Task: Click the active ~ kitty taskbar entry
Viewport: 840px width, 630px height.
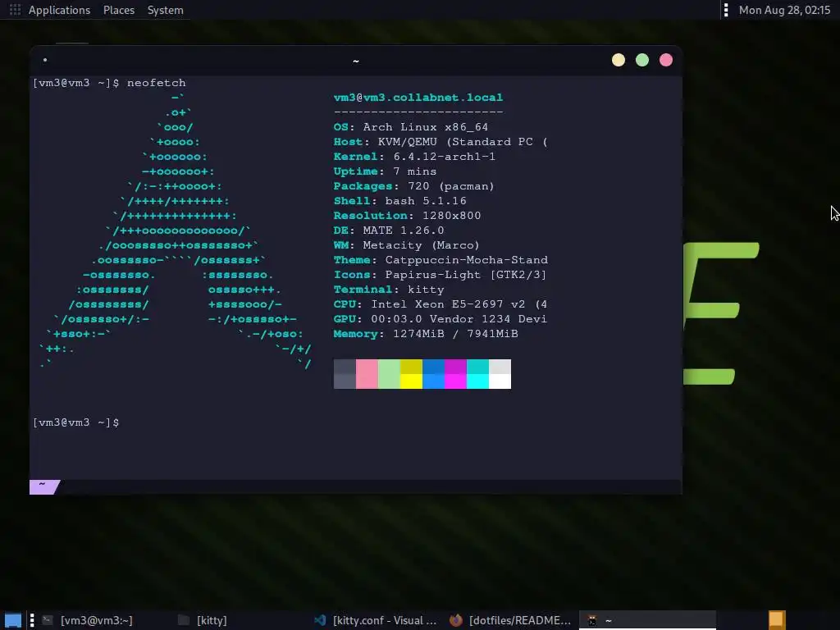Action: pos(647,620)
